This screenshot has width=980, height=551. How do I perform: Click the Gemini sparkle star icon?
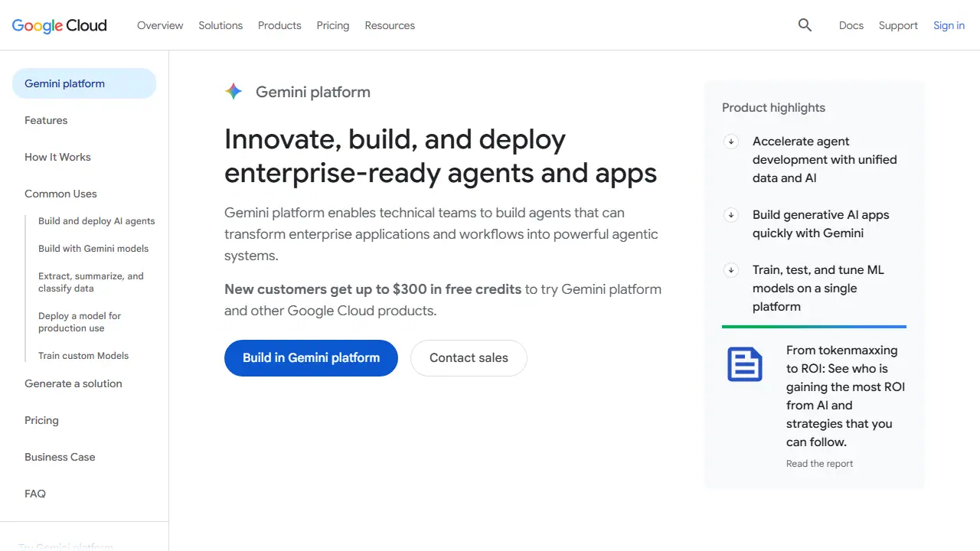coord(234,92)
